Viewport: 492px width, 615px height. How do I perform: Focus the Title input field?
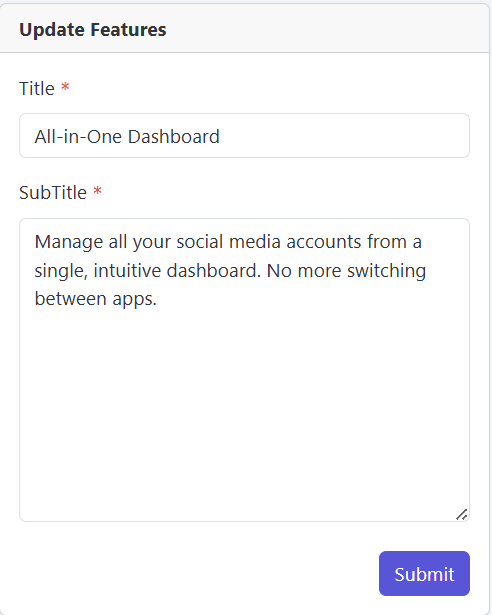pos(244,136)
